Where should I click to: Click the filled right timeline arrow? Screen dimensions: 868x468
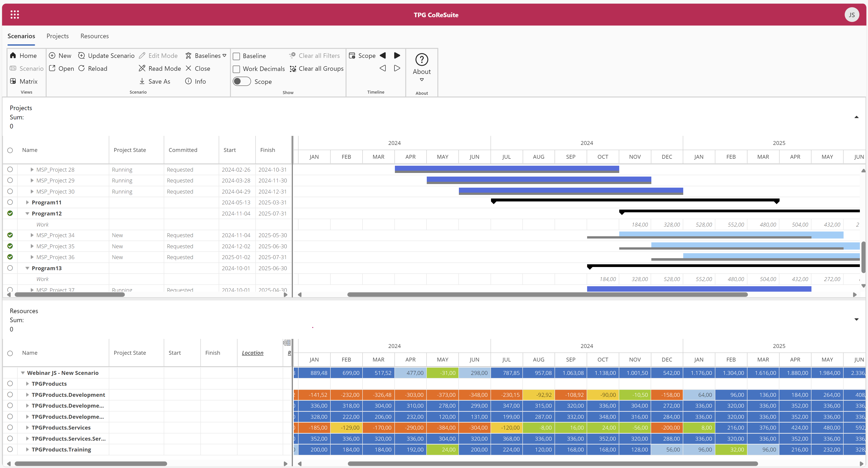[x=397, y=56]
